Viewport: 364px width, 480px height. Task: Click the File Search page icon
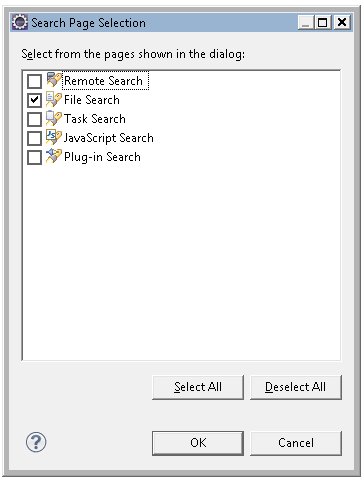coord(54,99)
